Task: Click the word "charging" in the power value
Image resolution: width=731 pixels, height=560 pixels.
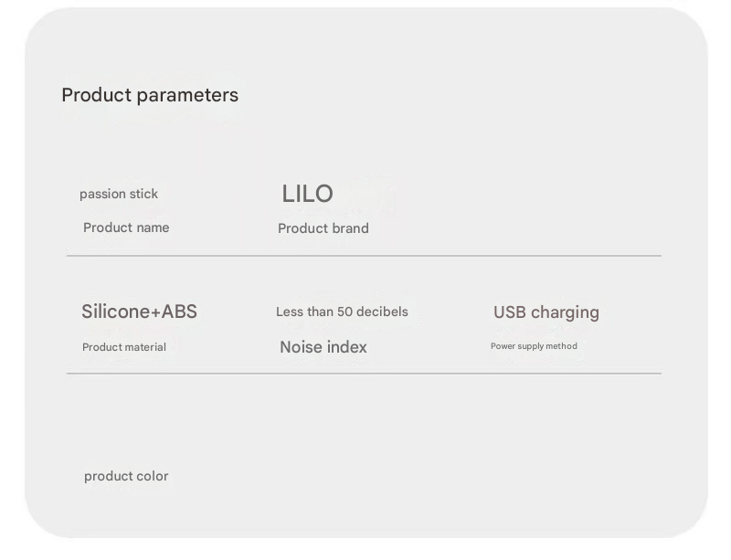Action: pyautogui.click(x=566, y=312)
